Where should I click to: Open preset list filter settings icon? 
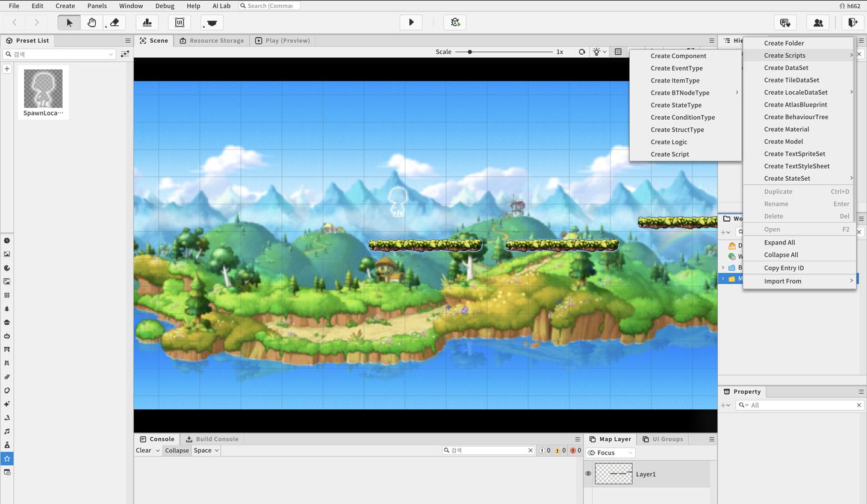click(x=125, y=54)
